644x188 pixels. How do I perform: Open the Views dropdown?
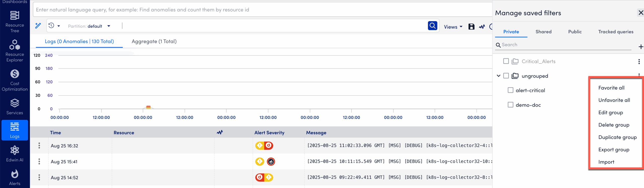[x=453, y=27]
